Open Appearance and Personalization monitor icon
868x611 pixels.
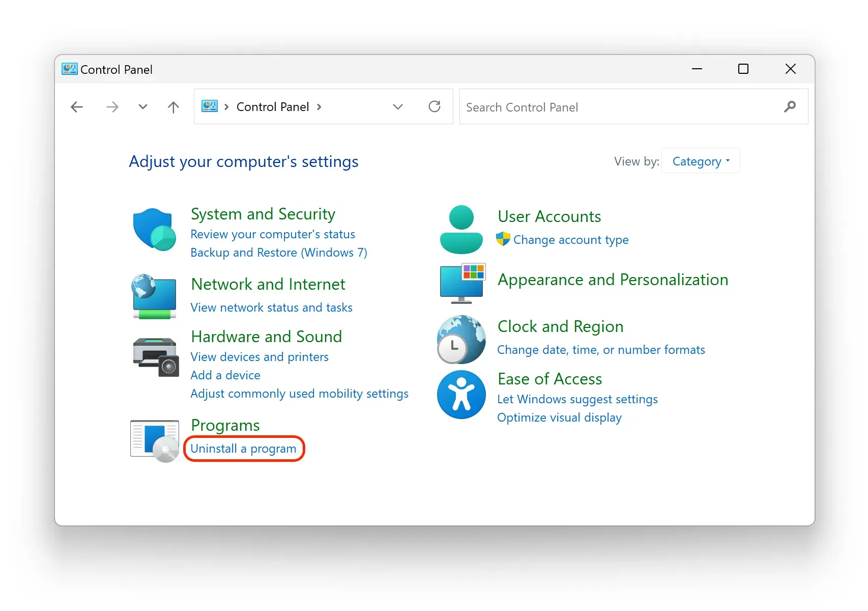462,283
